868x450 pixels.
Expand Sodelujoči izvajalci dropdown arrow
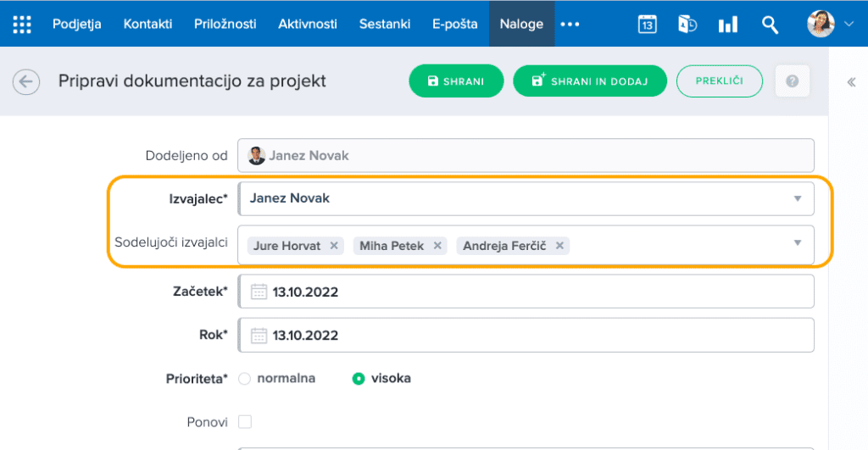(x=797, y=243)
